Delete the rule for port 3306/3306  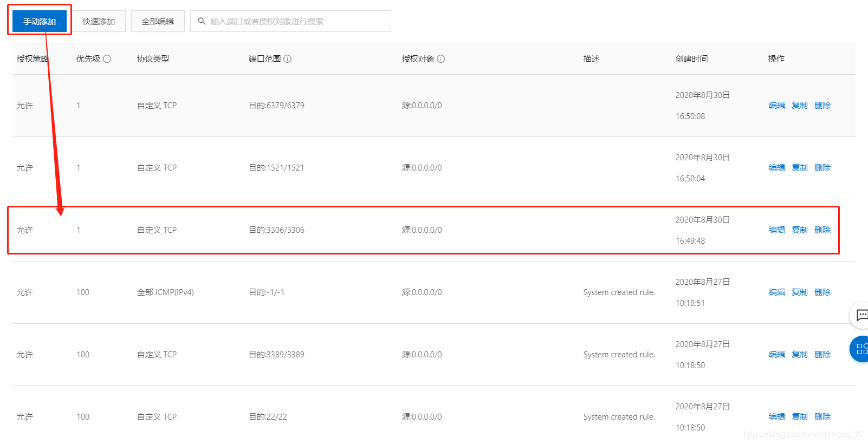coord(822,230)
